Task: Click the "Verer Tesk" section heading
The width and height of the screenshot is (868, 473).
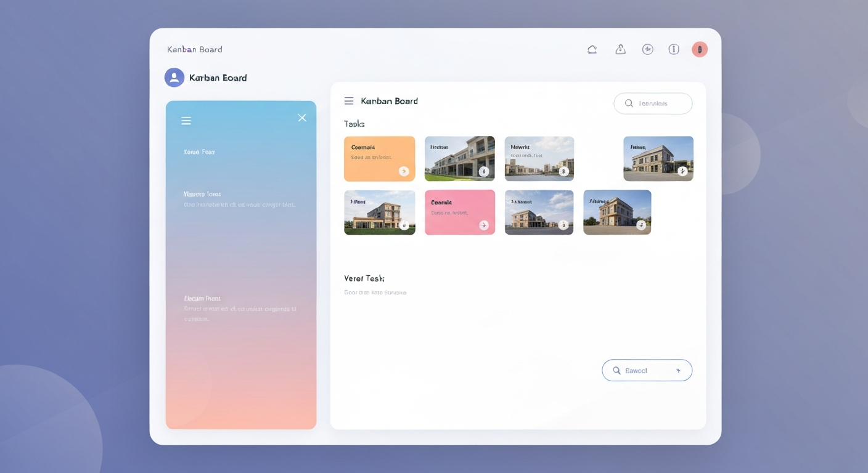Action: tap(364, 278)
